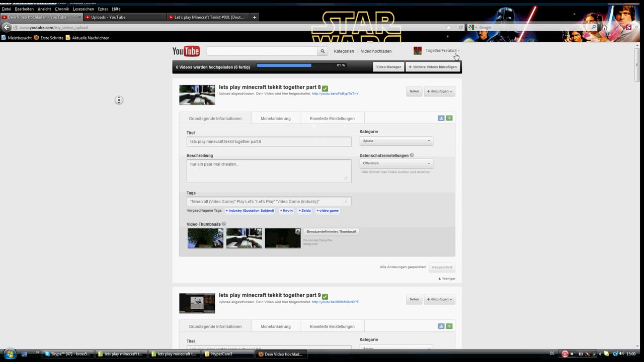
Task: Open HyperCam3 from the taskbar
Action: point(227,354)
